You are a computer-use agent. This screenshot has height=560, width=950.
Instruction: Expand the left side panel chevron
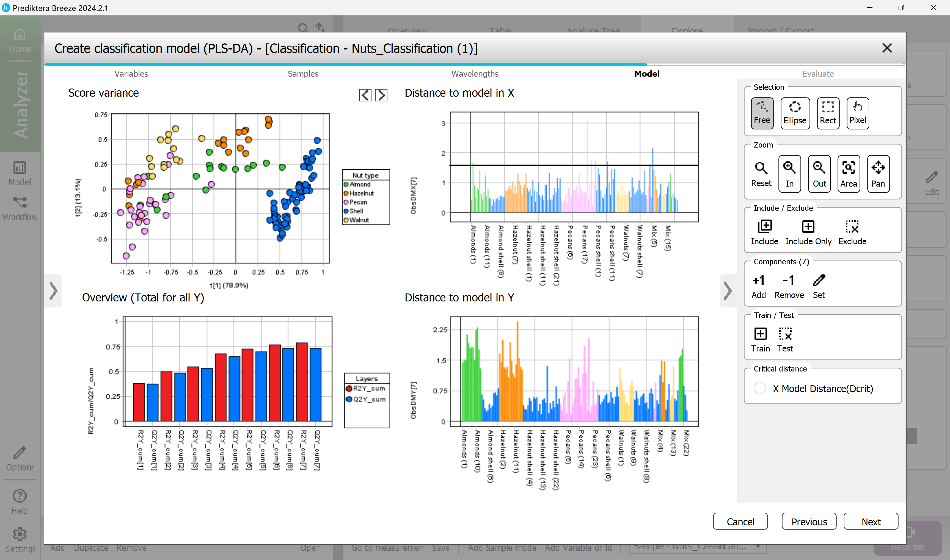click(x=53, y=290)
